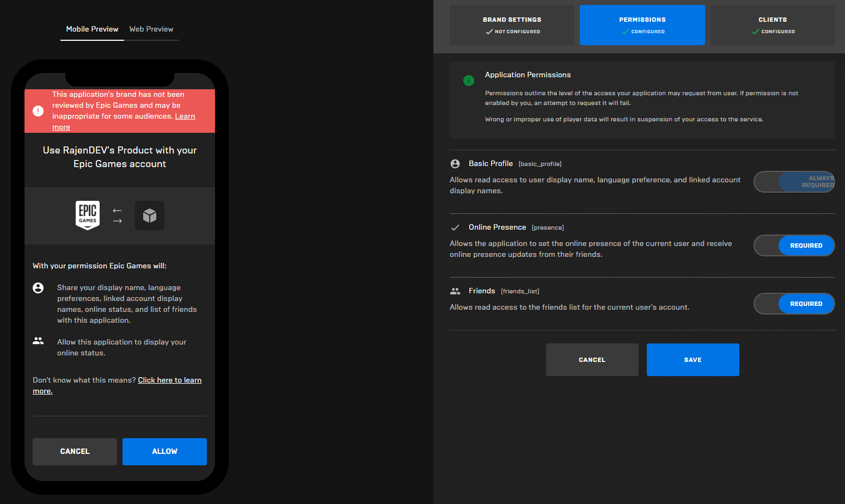Image resolution: width=845 pixels, height=504 pixels.
Task: Click the Basic Profile person icon
Action: [x=455, y=164]
